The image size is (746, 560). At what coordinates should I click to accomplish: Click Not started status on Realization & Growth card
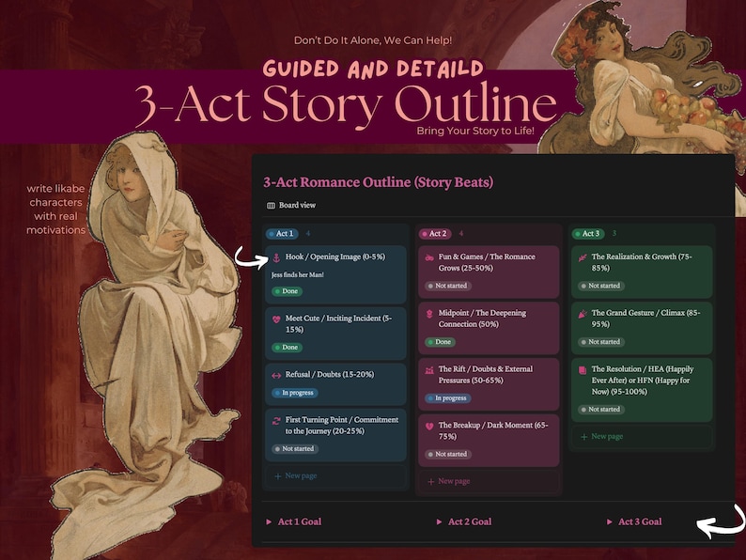601,286
